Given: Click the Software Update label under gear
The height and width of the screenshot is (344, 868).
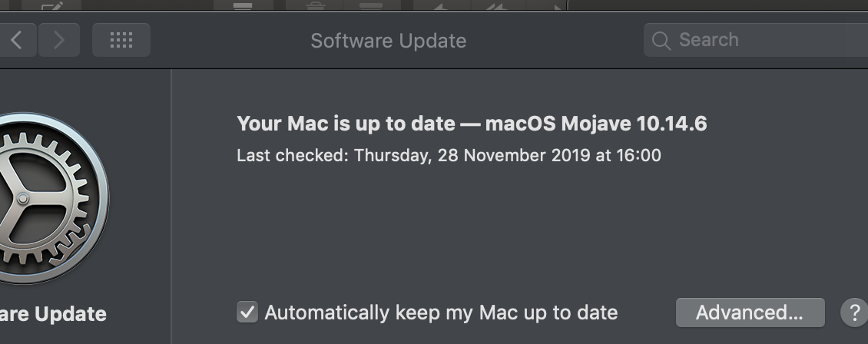Looking at the screenshot, I should tap(54, 314).
